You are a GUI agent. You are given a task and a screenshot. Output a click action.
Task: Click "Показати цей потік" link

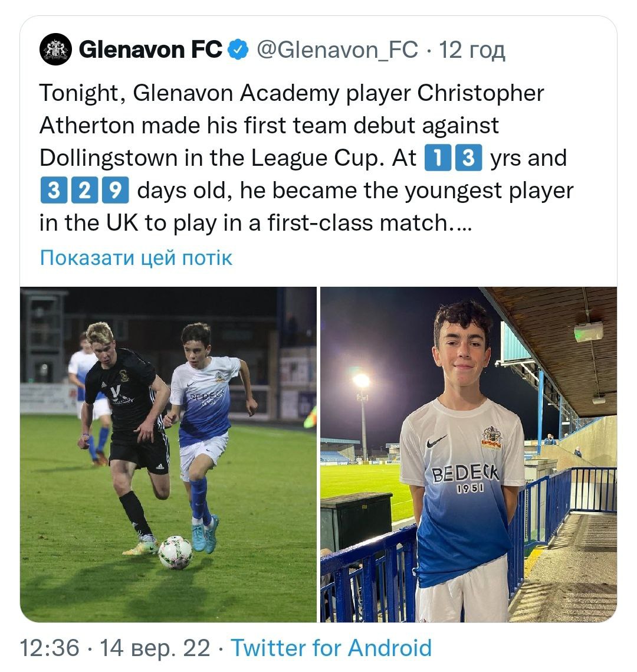[x=136, y=258]
